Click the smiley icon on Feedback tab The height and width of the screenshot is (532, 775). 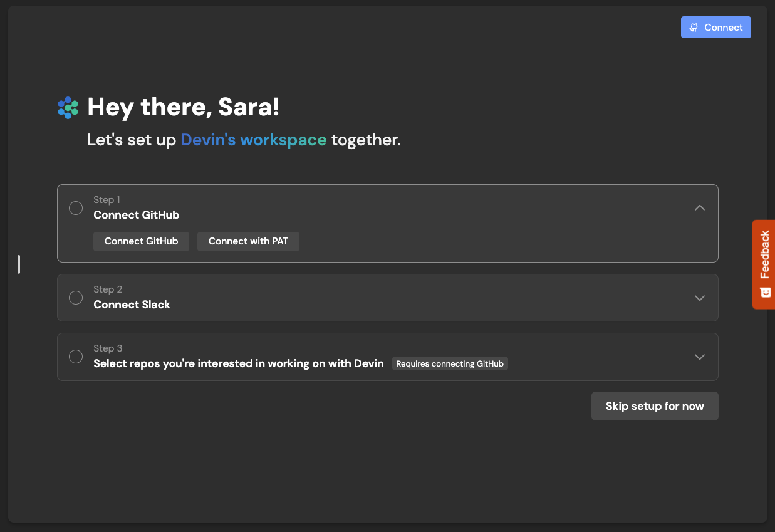pos(764,293)
